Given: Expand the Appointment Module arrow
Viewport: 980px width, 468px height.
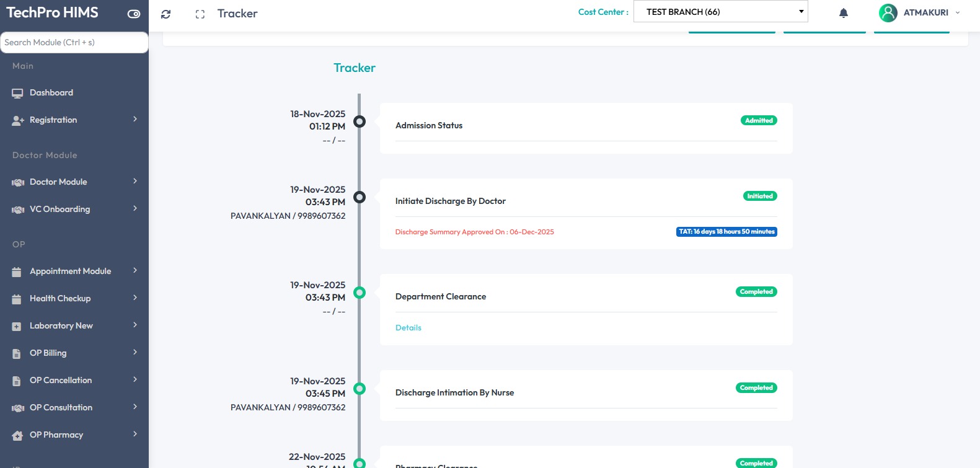Looking at the screenshot, I should point(135,270).
